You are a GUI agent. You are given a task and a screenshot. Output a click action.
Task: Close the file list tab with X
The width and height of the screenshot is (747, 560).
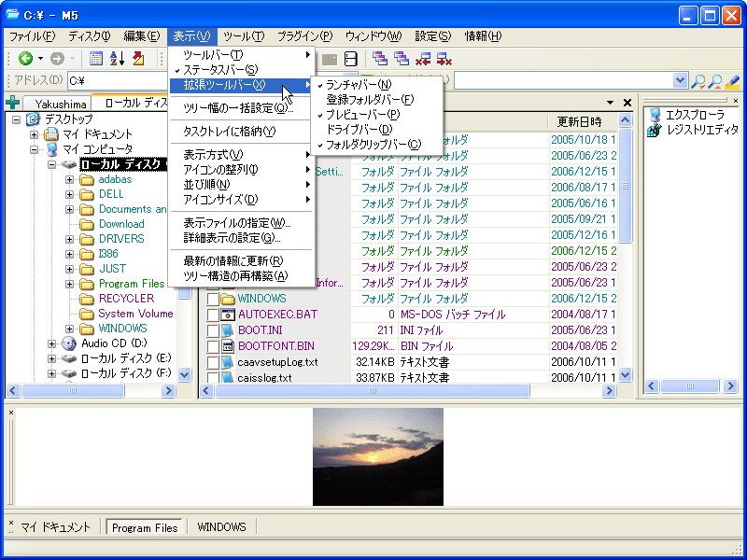pyautogui.click(x=627, y=103)
